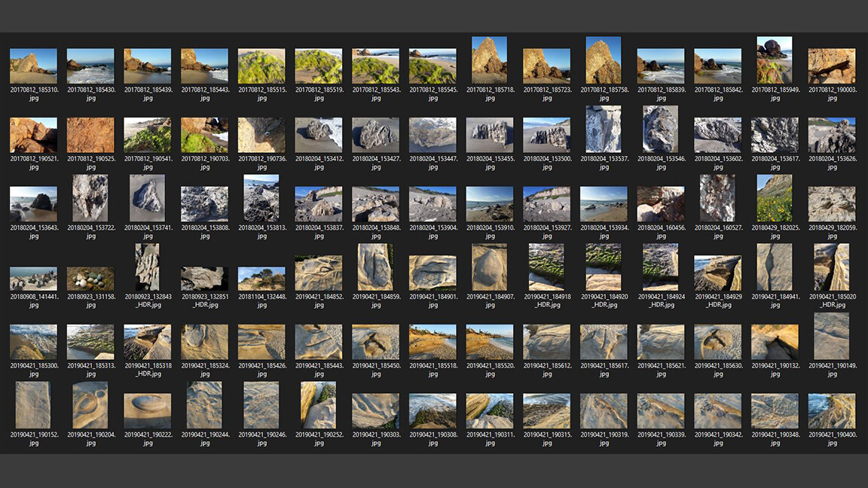Select photo 20170812_190521.jpg

coord(33,134)
